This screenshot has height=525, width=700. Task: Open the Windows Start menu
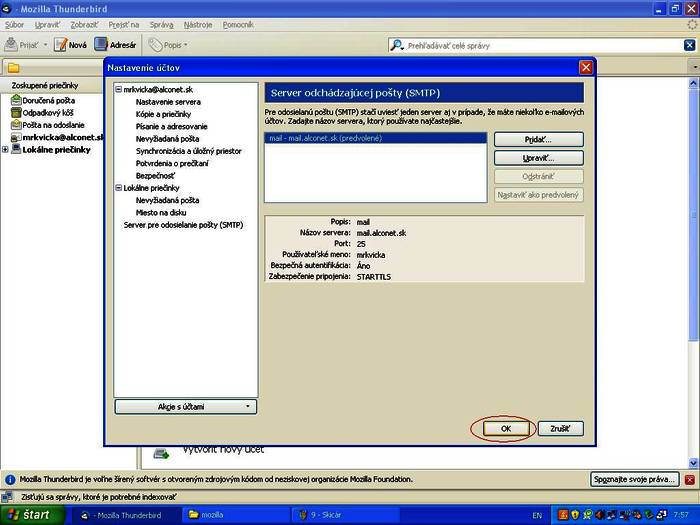(30, 515)
